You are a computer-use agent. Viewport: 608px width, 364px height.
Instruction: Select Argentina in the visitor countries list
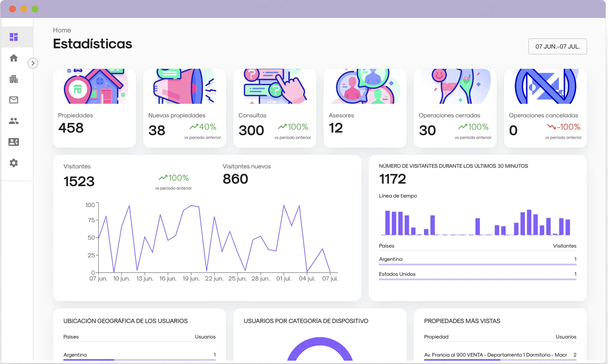click(390, 259)
